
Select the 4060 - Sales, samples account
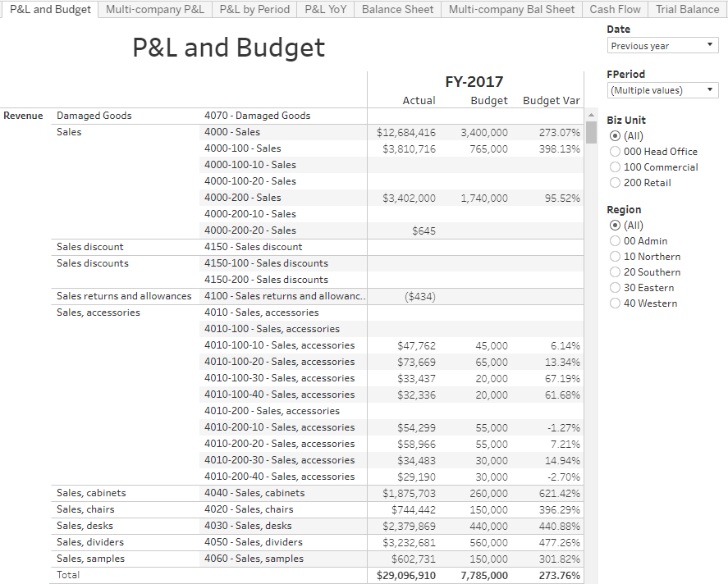[x=254, y=559]
